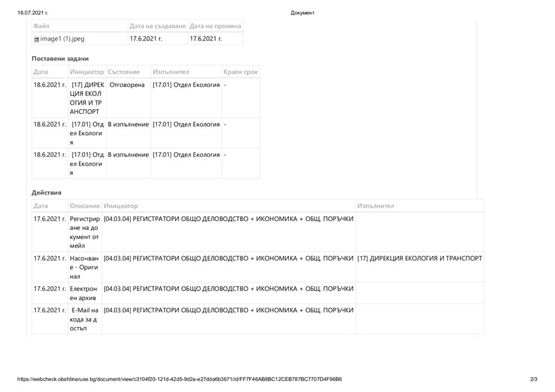555x392 pixels.
Task: Select the 'Поставени задачи' section heading
Action: 60,59
